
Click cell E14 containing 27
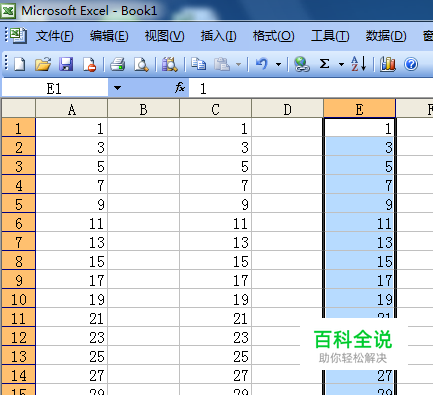tap(359, 376)
